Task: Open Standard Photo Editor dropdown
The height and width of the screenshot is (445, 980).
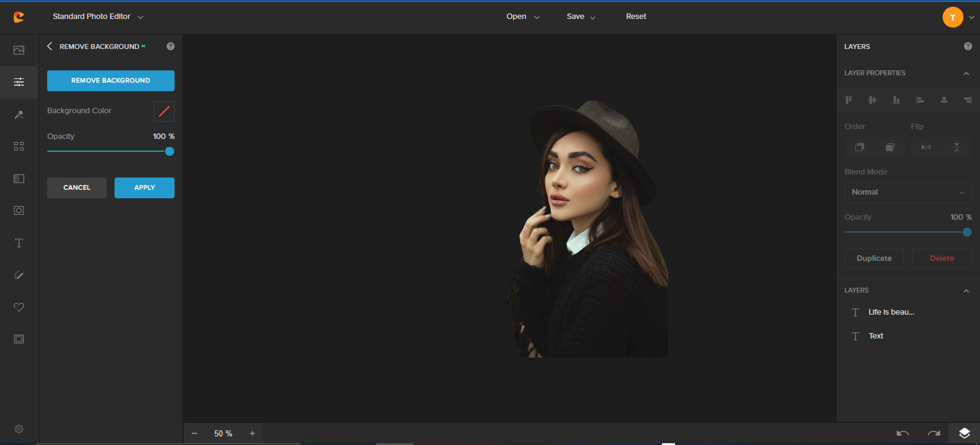Action: (x=98, y=17)
